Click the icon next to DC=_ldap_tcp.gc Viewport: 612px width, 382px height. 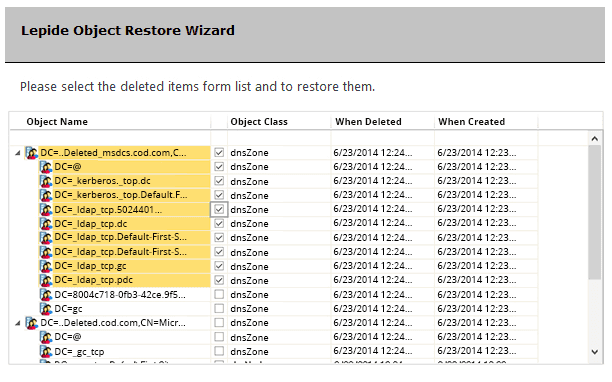click(x=46, y=266)
